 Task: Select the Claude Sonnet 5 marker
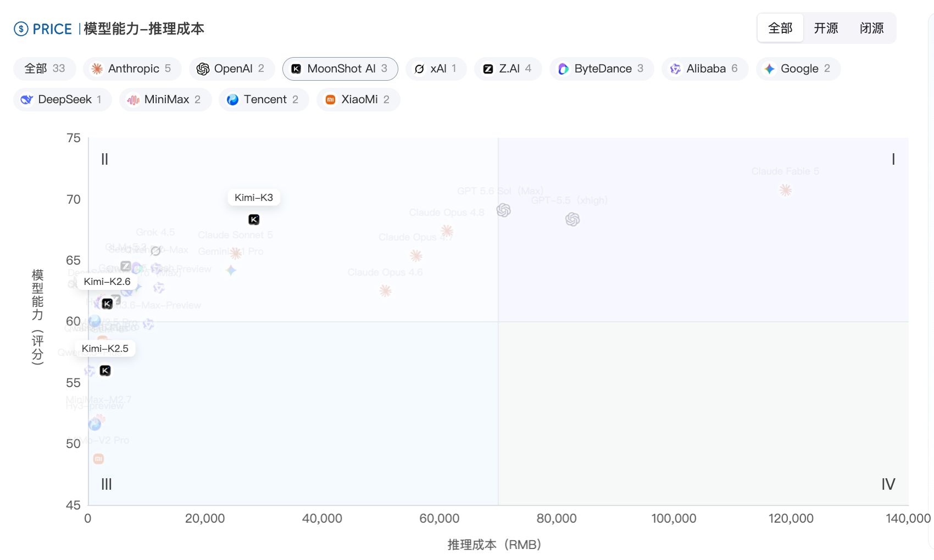(x=236, y=253)
